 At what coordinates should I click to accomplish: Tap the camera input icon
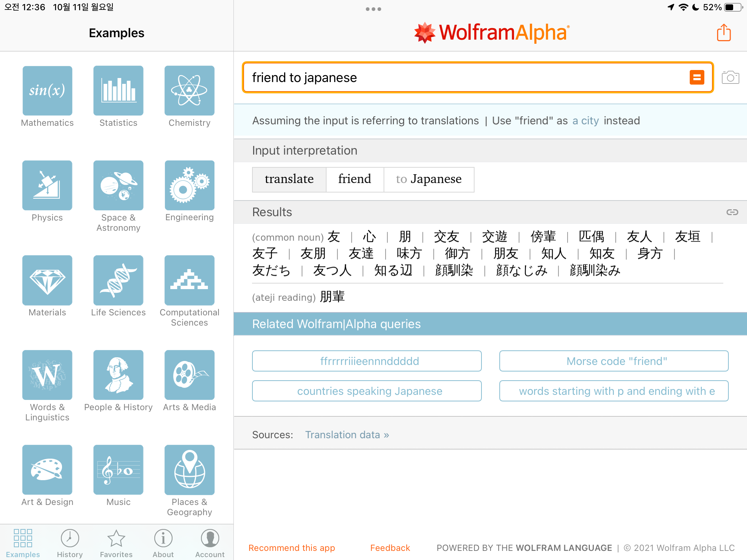point(730,78)
